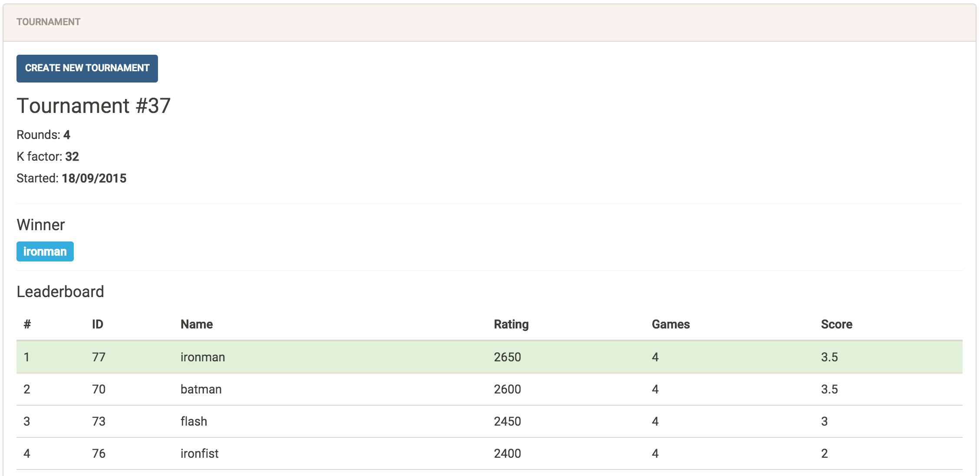This screenshot has width=980, height=476.
Task: Click ID 73 in flash row
Action: [99, 421]
